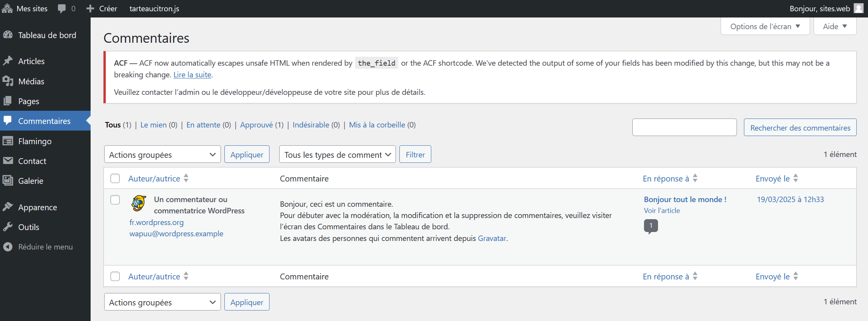Viewport: 868px width, 321px height.
Task: Click the Tableau de bord dashboard icon
Action: (8, 35)
